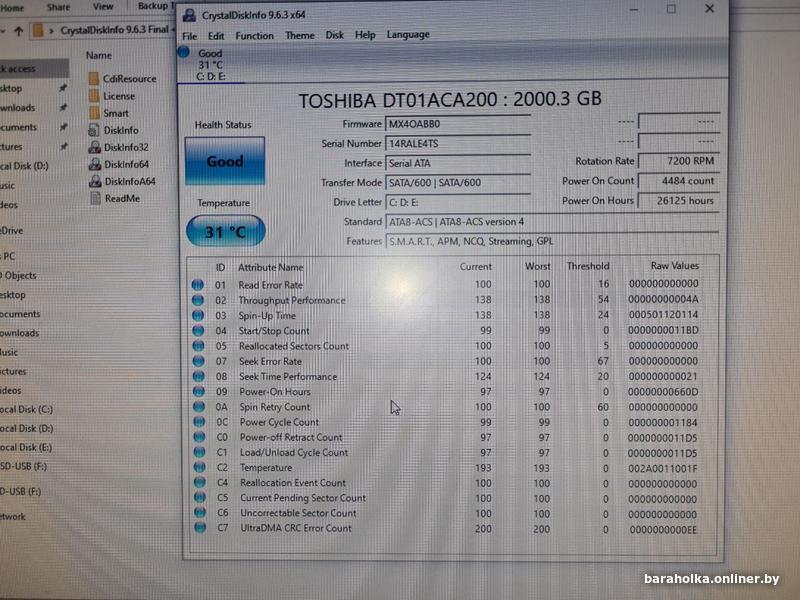
Task: Click the 31 °C temperature button
Action: 226,231
